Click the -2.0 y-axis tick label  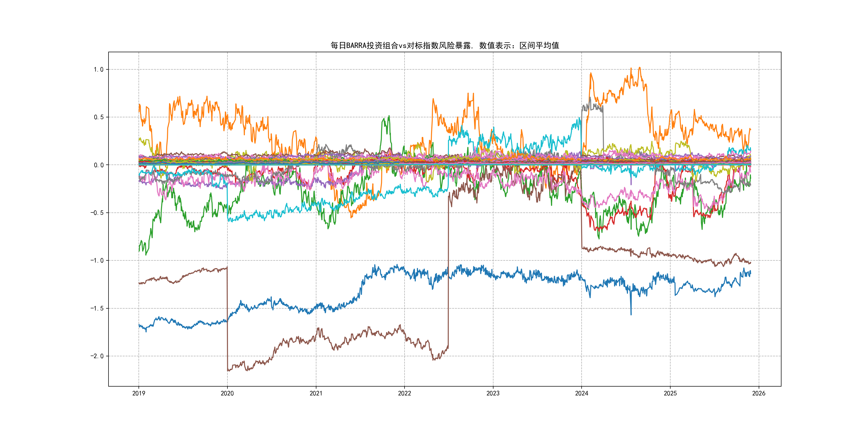pos(97,356)
